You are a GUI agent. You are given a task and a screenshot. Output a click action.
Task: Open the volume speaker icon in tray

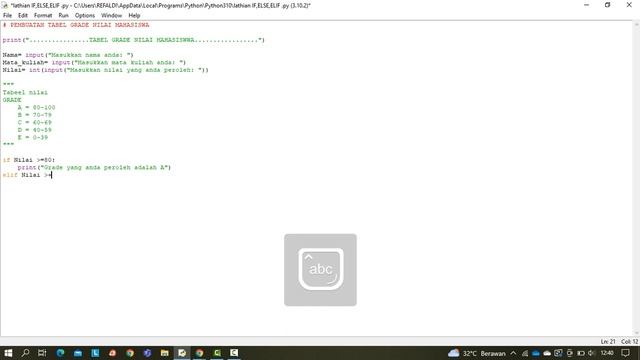[591, 353]
